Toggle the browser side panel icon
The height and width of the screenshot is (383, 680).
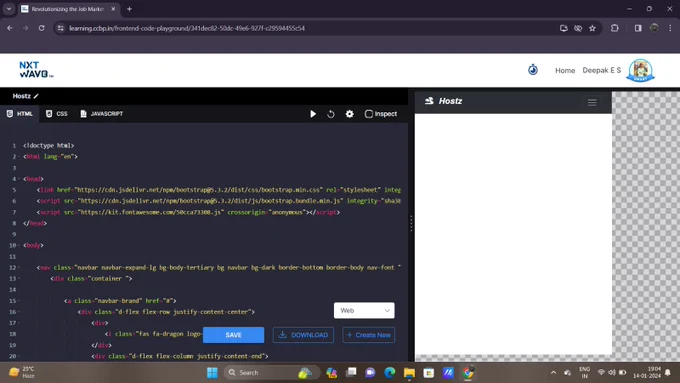(x=638, y=28)
